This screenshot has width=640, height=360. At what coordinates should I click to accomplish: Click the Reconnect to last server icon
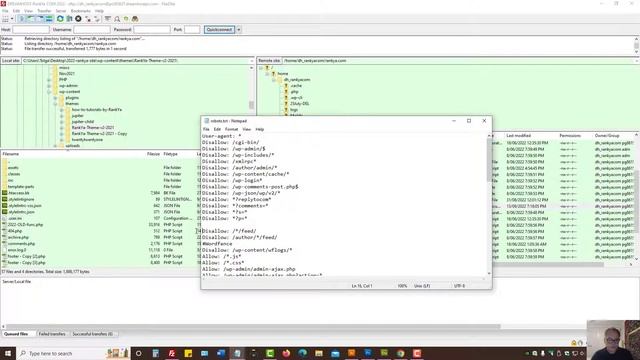pyautogui.click(x=97, y=19)
